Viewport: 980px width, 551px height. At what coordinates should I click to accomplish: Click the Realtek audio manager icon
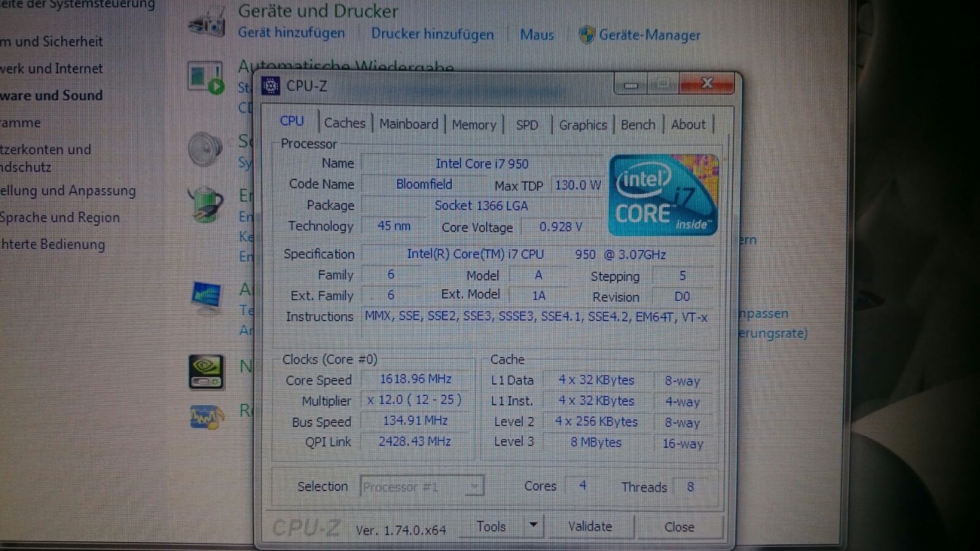pyautogui.click(x=207, y=417)
